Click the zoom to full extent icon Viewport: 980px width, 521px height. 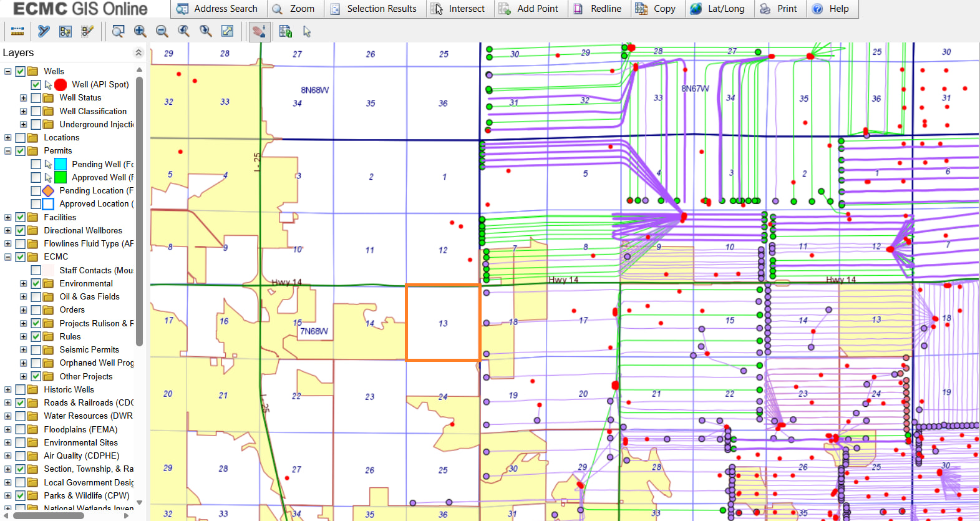point(228,31)
